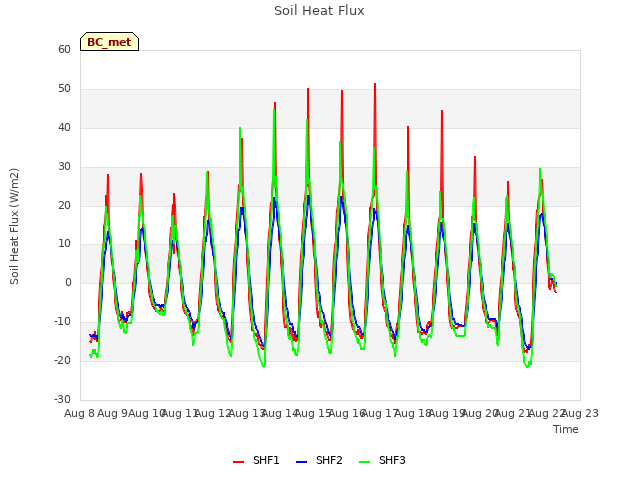Image resolution: width=640 pixels, height=480 pixels.
Task: Toggle the SHF1 legend entry
Action: coord(256,460)
